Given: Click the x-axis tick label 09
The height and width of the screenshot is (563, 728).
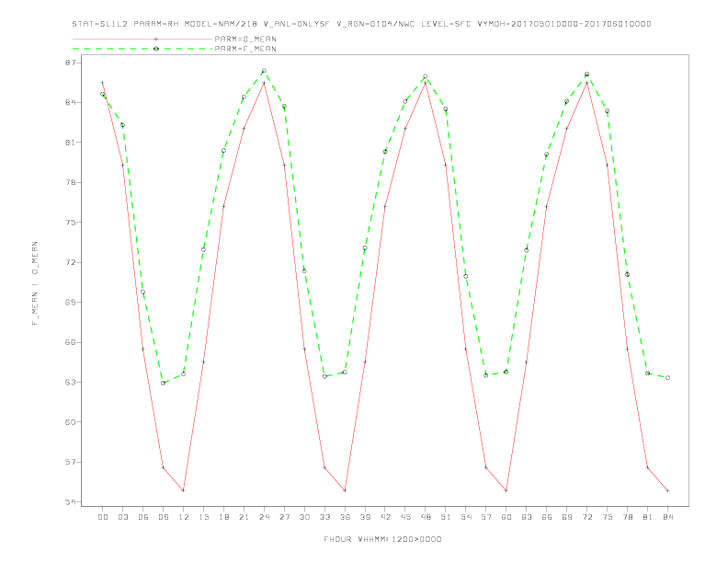Looking at the screenshot, I should click(x=164, y=517).
